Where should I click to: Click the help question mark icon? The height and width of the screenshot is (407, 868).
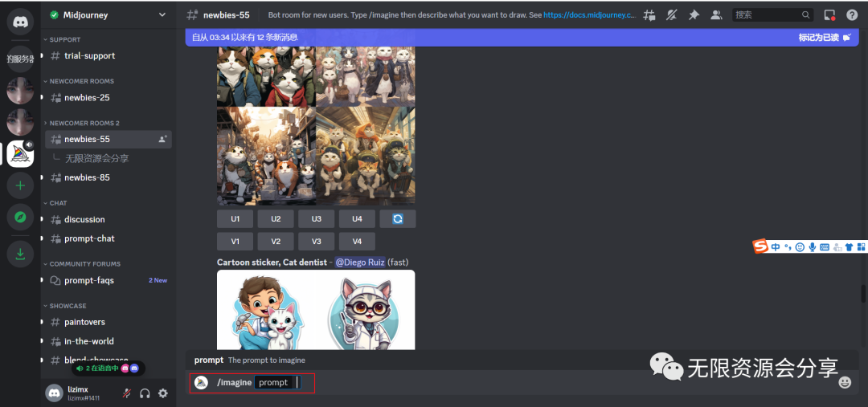(x=852, y=14)
